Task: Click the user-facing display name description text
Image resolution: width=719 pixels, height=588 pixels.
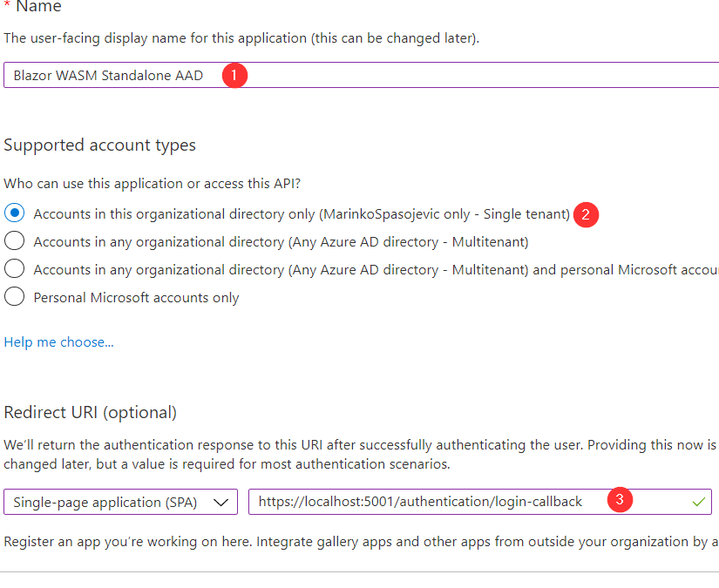Action: click(241, 38)
